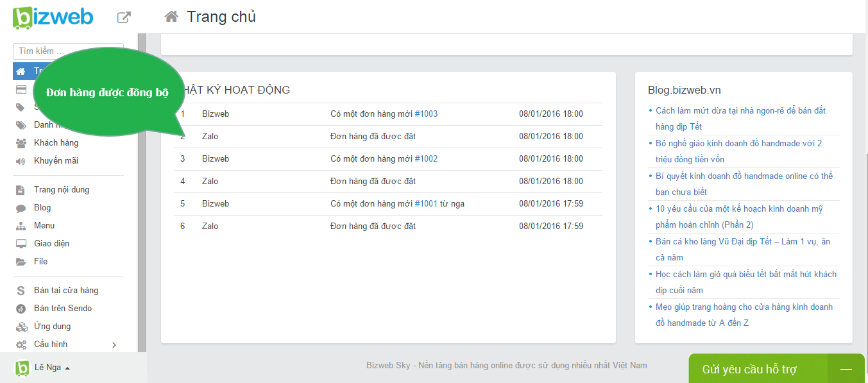Click the Giao diện monitor icon
868x383 pixels.
[21, 244]
